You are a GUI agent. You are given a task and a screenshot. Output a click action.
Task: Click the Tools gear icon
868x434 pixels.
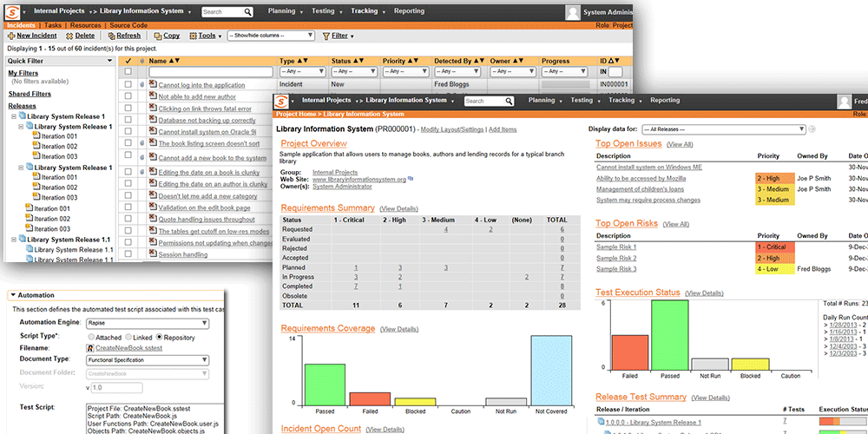194,36
